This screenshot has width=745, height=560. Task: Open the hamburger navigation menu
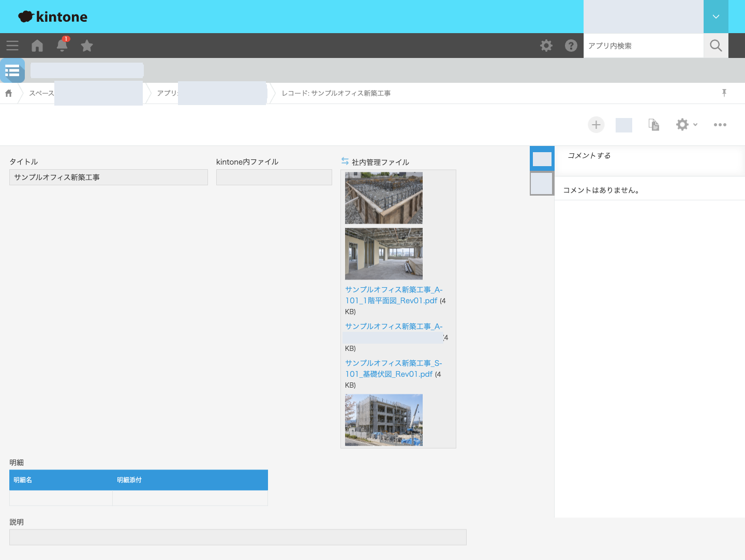12,46
